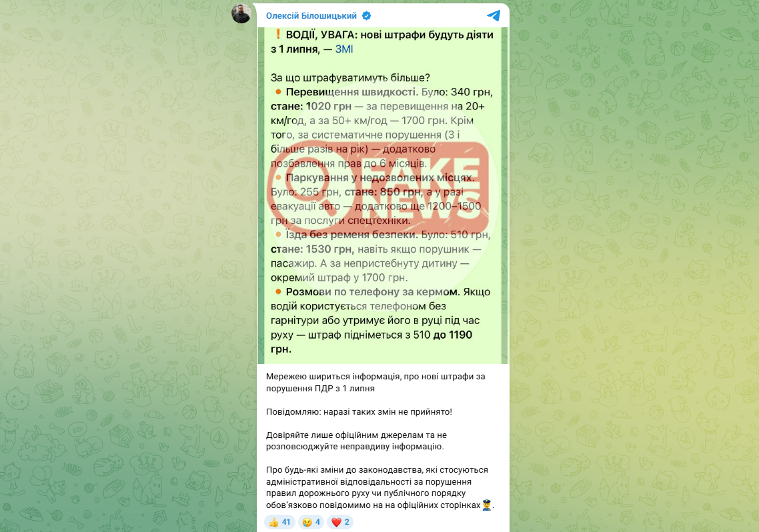This screenshot has width=759, height=532.
Task: Toggle the sad face reaction with 4
Action: 311,522
